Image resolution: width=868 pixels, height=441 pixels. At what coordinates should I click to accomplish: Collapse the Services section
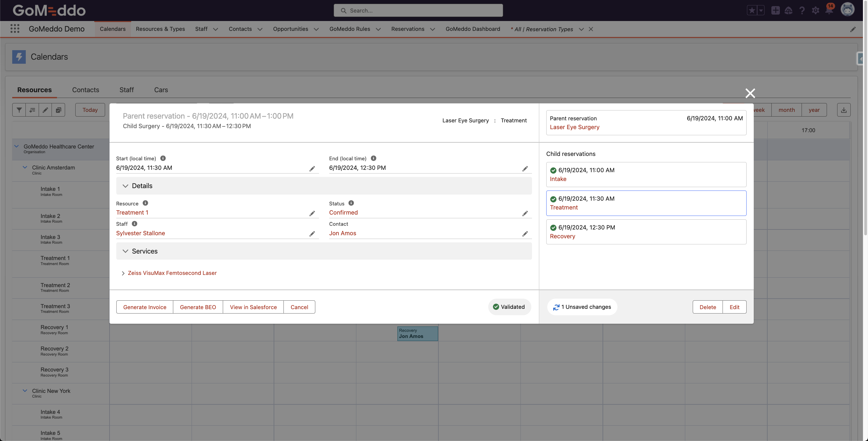[125, 251]
